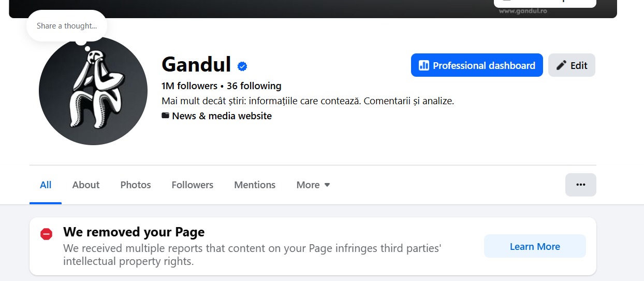Click the We removed your Page heading
Screen dimensions: 644x281
(134, 232)
